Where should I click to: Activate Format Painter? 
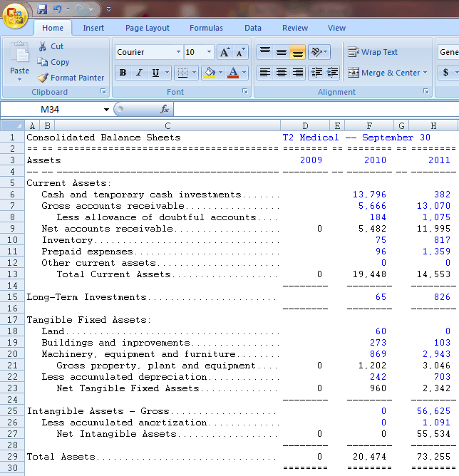[x=71, y=78]
